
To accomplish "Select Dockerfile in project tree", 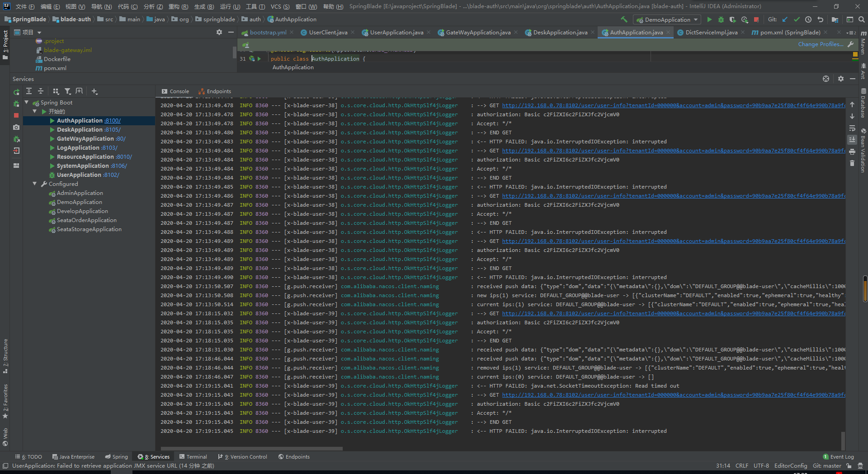I will (x=57, y=59).
